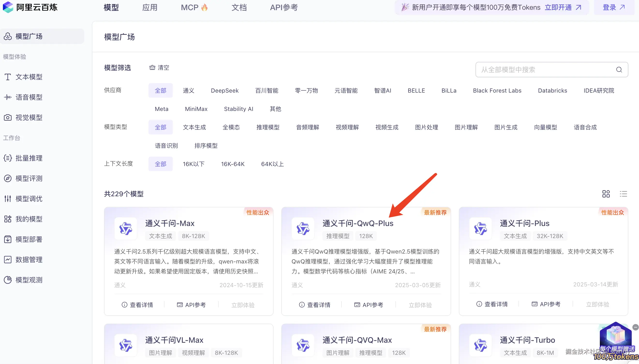Switch to grid view layout icon
This screenshot has height=364, width=639.
coord(606,194)
